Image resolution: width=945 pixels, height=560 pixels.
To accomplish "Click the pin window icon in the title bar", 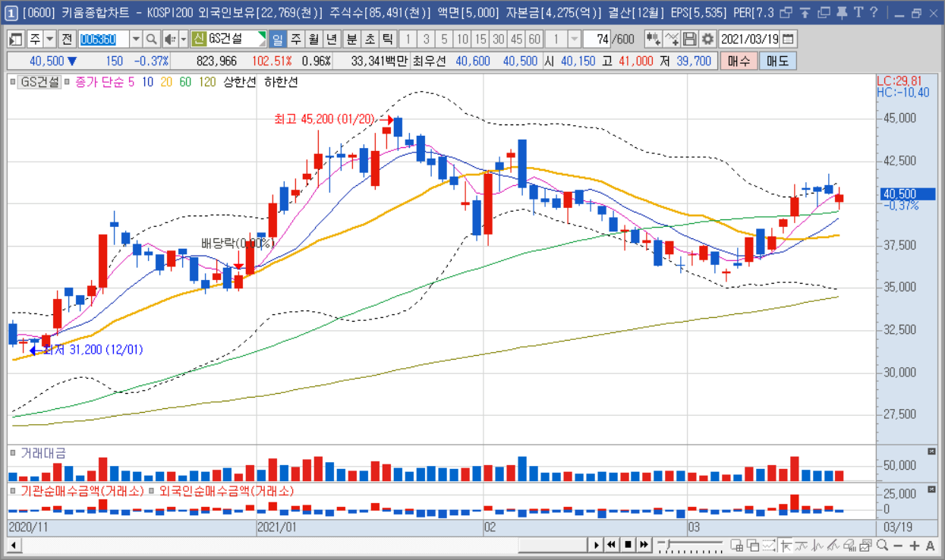I will tap(841, 13).
